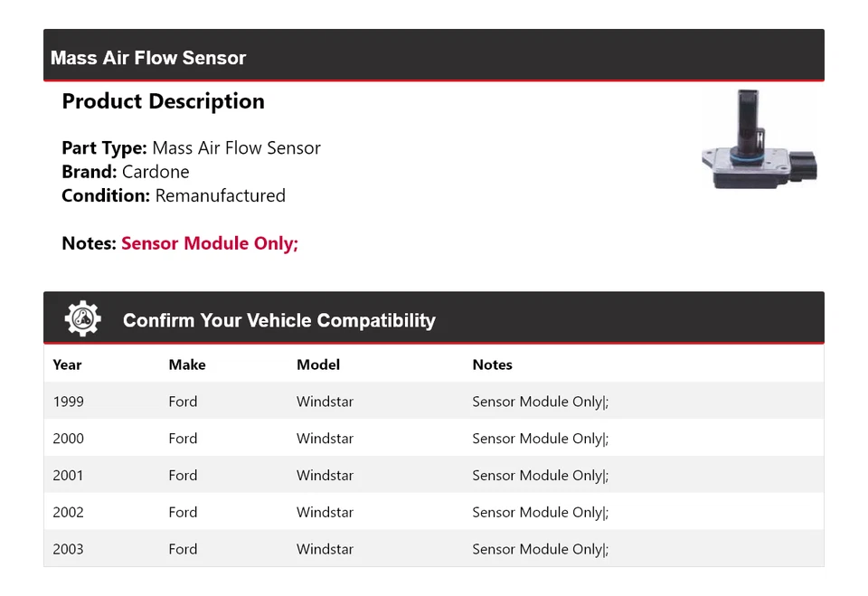Click the Brand: Cardone line

126,172
